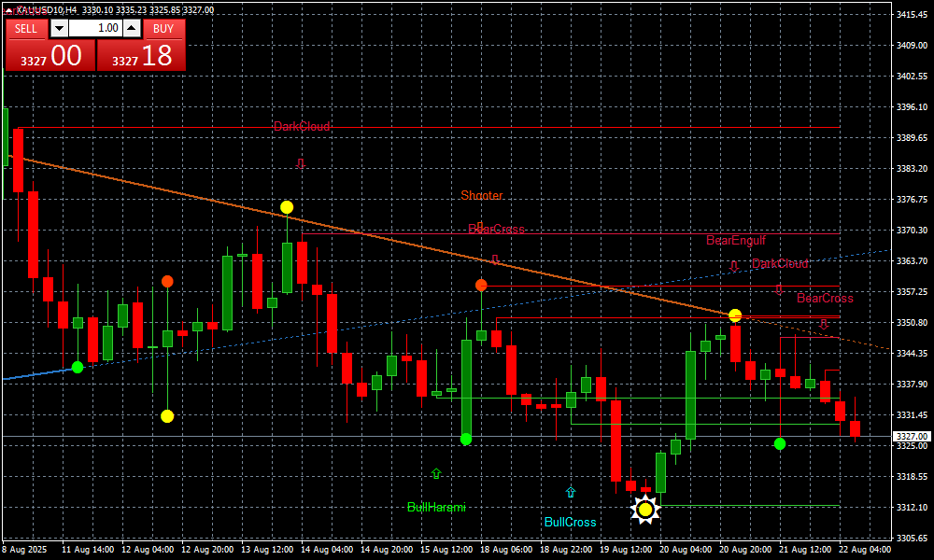Select the BearEngulf pattern label
934x560 pixels.
735,241
